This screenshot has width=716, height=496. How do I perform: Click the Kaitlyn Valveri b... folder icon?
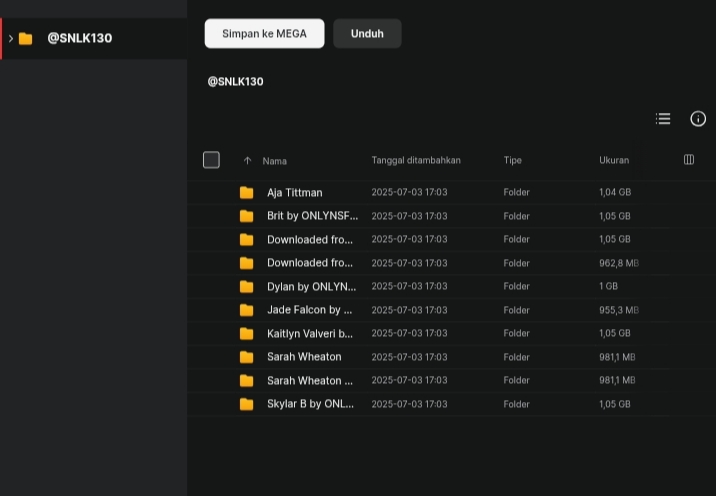pos(247,333)
